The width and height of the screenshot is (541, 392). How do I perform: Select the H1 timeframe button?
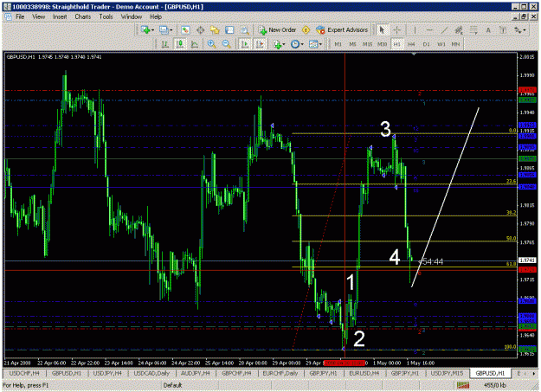[x=397, y=44]
